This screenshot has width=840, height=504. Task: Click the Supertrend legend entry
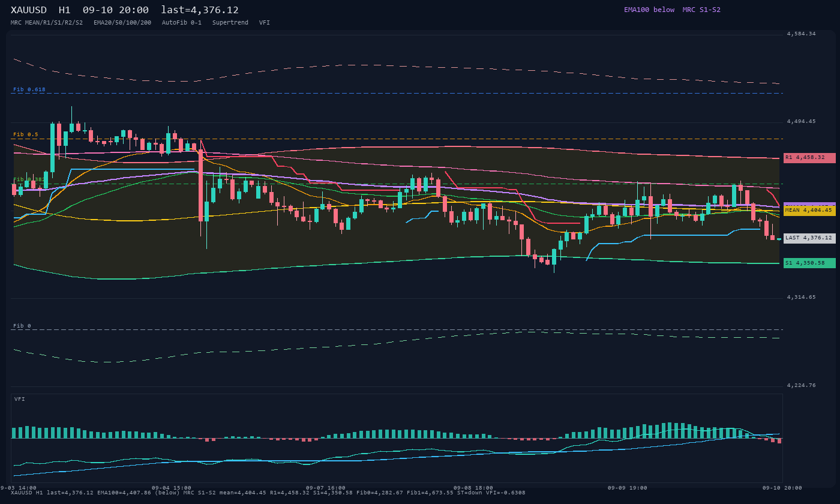[230, 23]
